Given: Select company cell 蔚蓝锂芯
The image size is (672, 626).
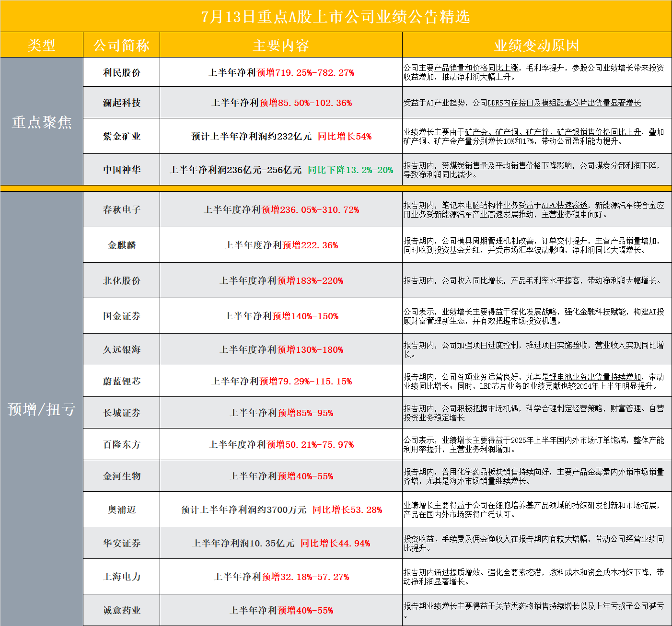Looking at the screenshot, I should coord(121,381).
